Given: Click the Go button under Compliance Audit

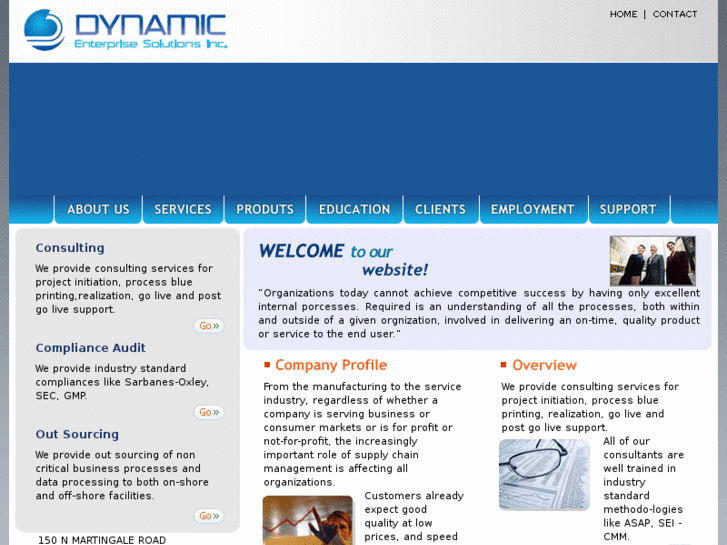Looking at the screenshot, I should 209,412.
